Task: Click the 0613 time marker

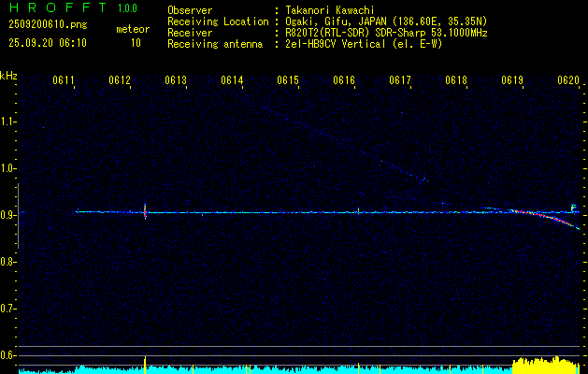Action: [x=176, y=79]
